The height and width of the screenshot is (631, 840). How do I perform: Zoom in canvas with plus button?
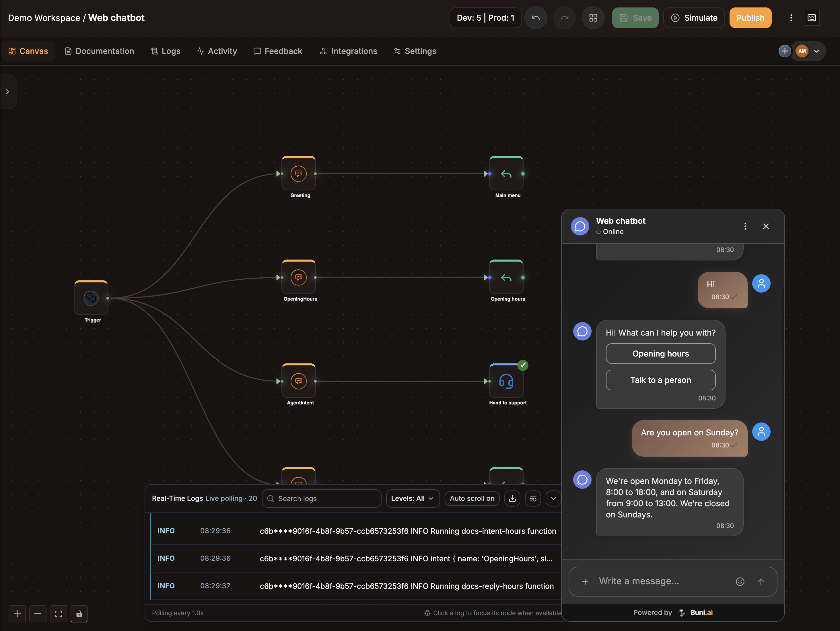[17, 614]
